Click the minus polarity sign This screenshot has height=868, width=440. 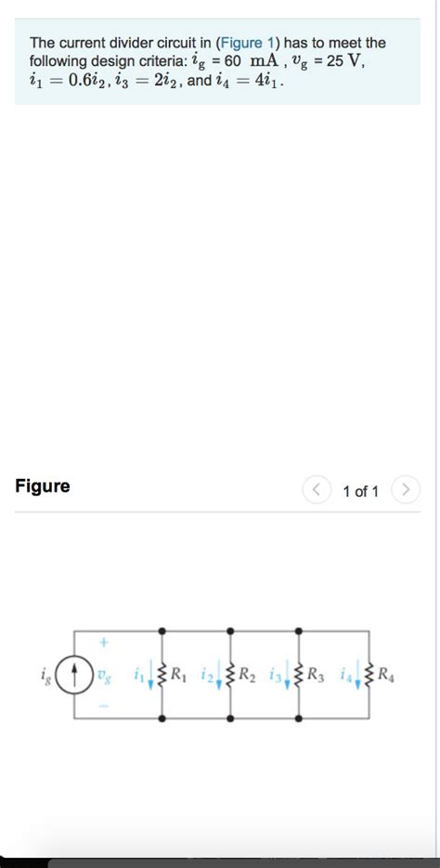coord(103,706)
